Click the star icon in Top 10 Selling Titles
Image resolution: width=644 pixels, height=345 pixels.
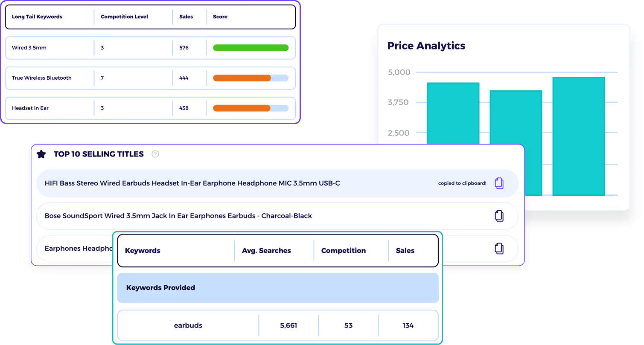[41, 154]
